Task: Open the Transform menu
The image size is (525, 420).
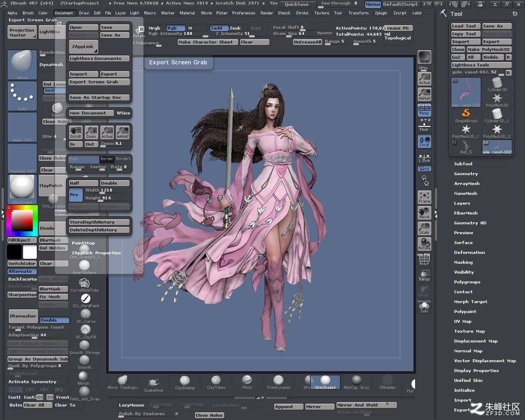Action: coord(358,13)
